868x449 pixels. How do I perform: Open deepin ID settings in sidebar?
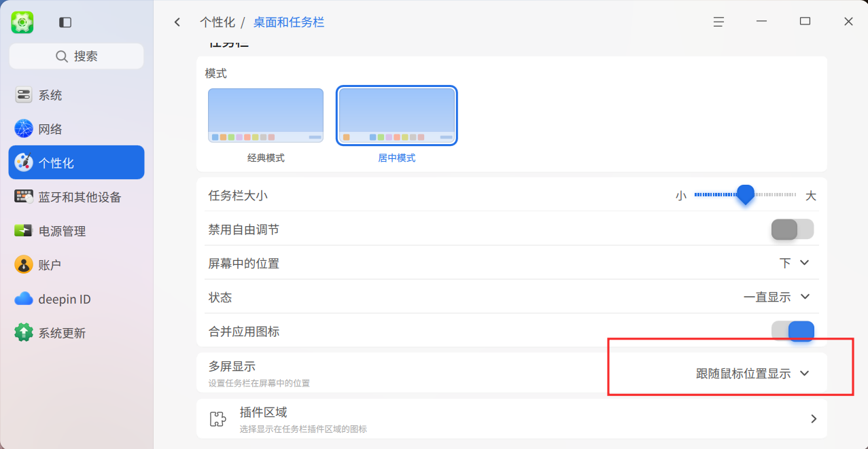point(76,299)
